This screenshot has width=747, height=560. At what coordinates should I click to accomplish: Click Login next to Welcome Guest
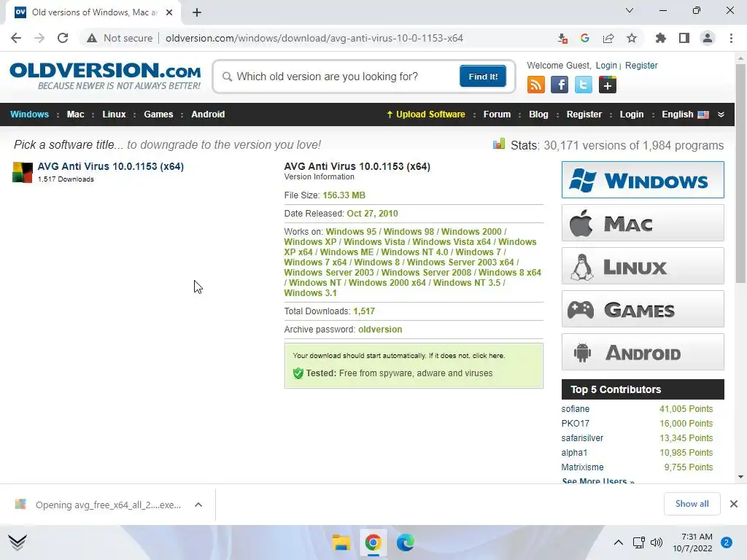pos(606,65)
